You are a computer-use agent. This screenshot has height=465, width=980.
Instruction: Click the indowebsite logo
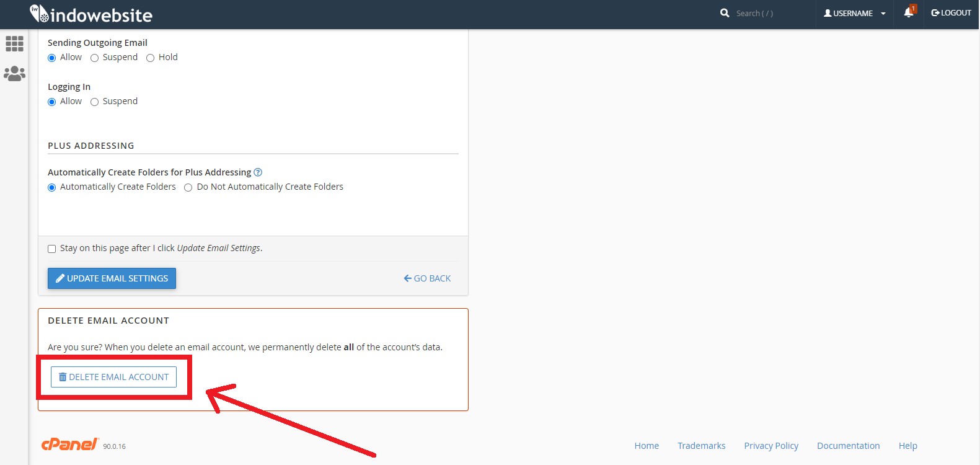pyautogui.click(x=91, y=14)
